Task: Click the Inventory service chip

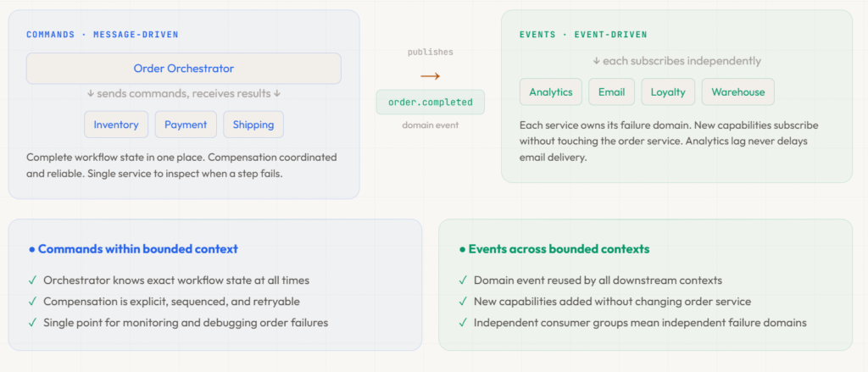Action: [x=116, y=125]
